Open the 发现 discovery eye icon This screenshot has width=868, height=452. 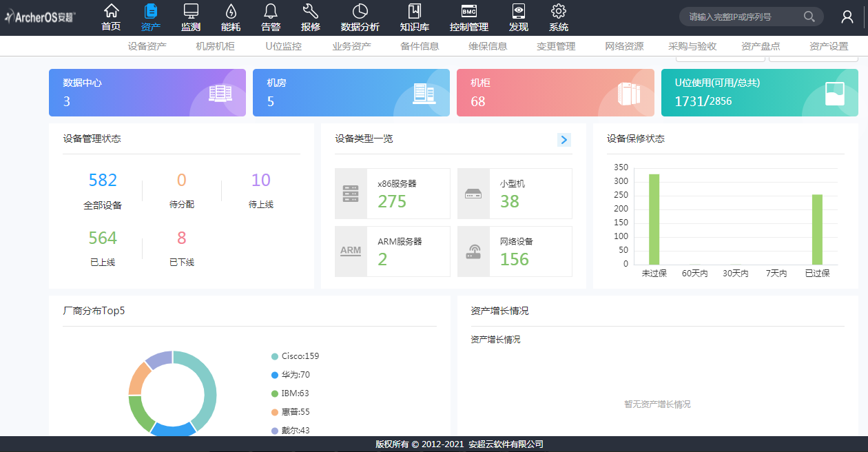519,11
